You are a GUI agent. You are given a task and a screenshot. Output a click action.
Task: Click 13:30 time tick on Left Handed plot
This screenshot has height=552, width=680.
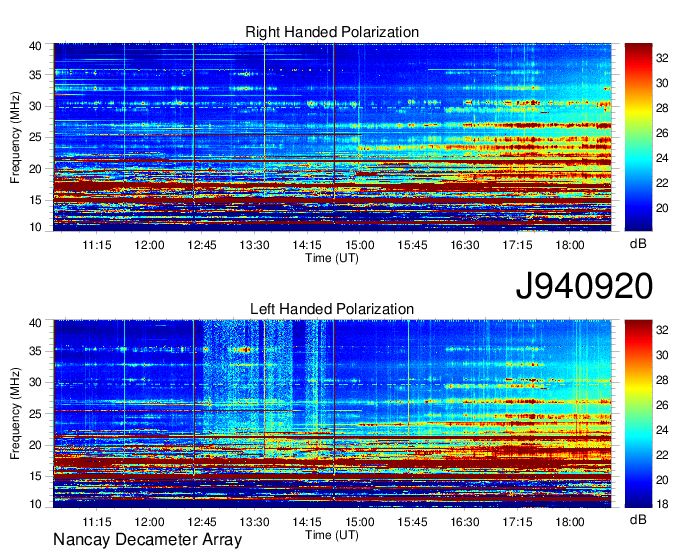[x=254, y=522]
